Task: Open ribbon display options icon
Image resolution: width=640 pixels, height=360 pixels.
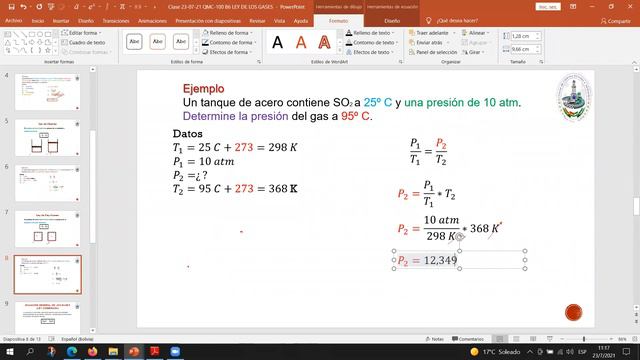Action: tap(573, 7)
